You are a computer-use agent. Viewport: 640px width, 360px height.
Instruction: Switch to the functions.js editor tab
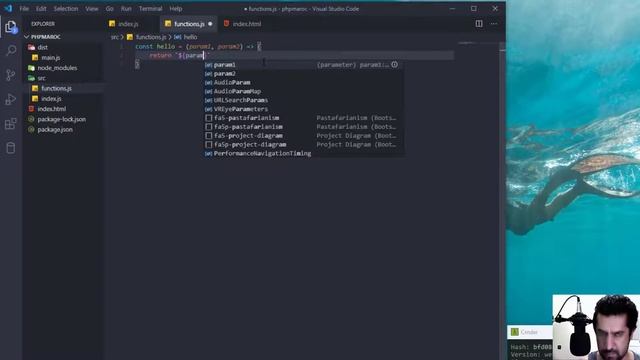click(x=188, y=24)
